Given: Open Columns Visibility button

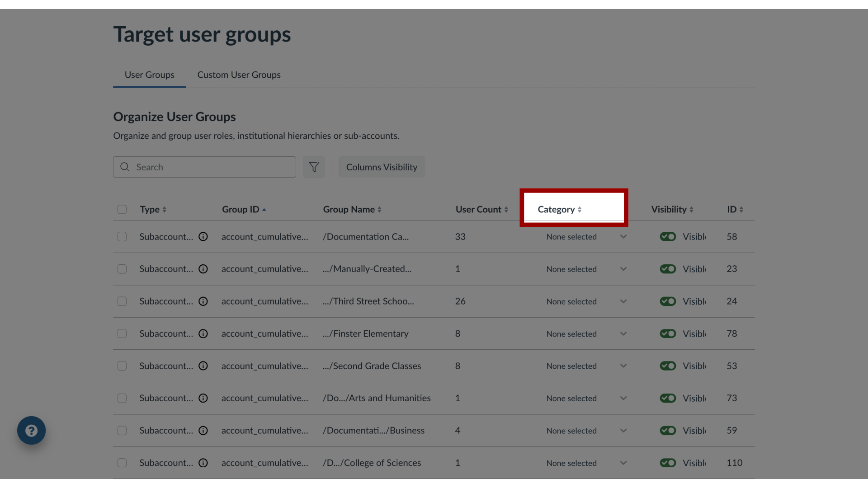Looking at the screenshot, I should (x=382, y=167).
